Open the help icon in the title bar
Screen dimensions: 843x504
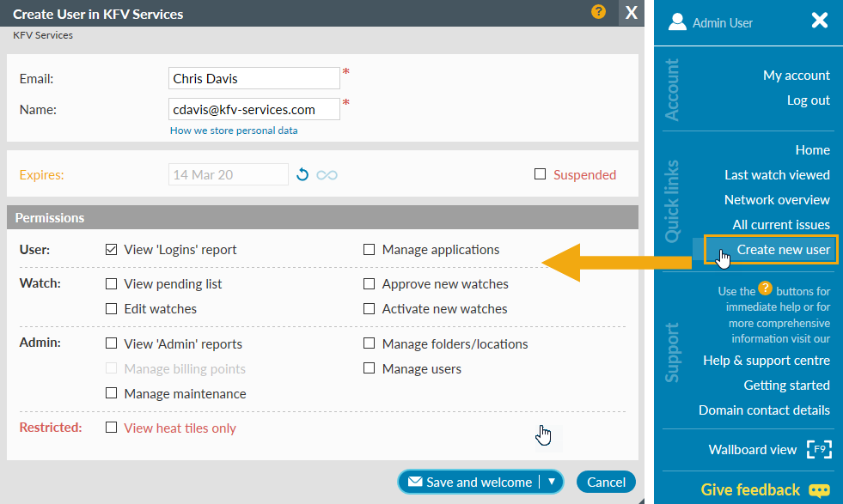(599, 13)
